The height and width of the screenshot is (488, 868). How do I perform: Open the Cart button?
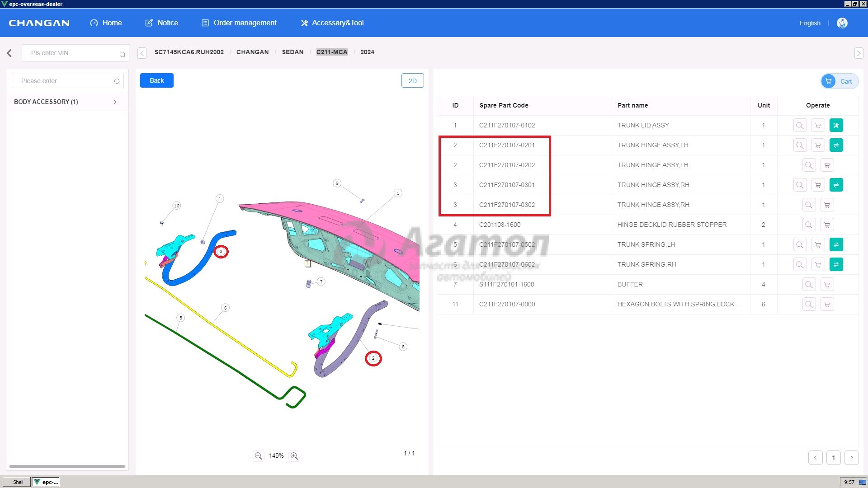(840, 81)
